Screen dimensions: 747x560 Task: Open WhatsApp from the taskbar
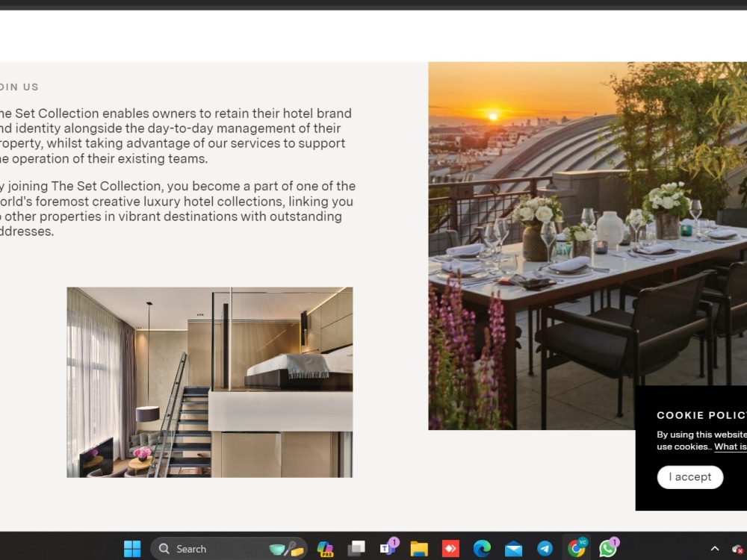pos(607,548)
